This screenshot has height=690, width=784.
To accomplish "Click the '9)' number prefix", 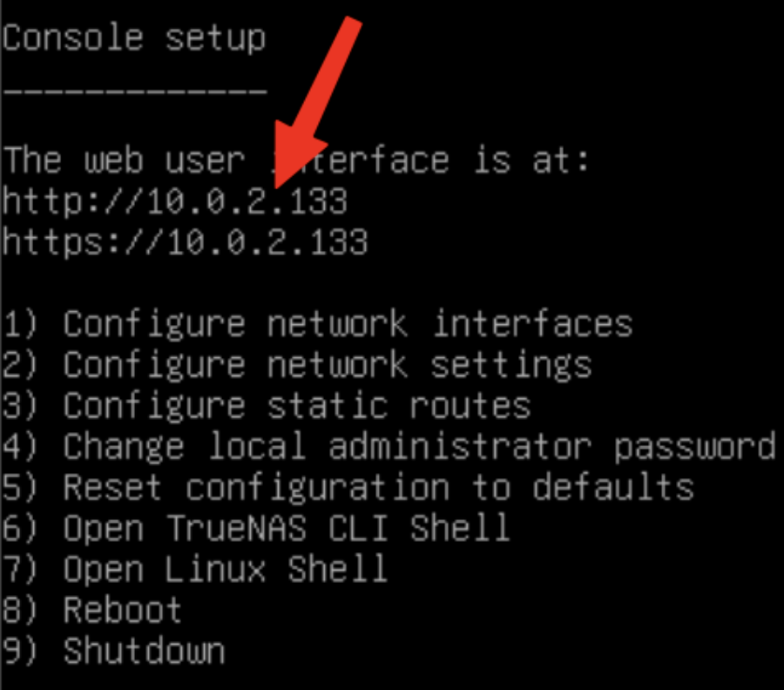I will pyautogui.click(x=18, y=651).
